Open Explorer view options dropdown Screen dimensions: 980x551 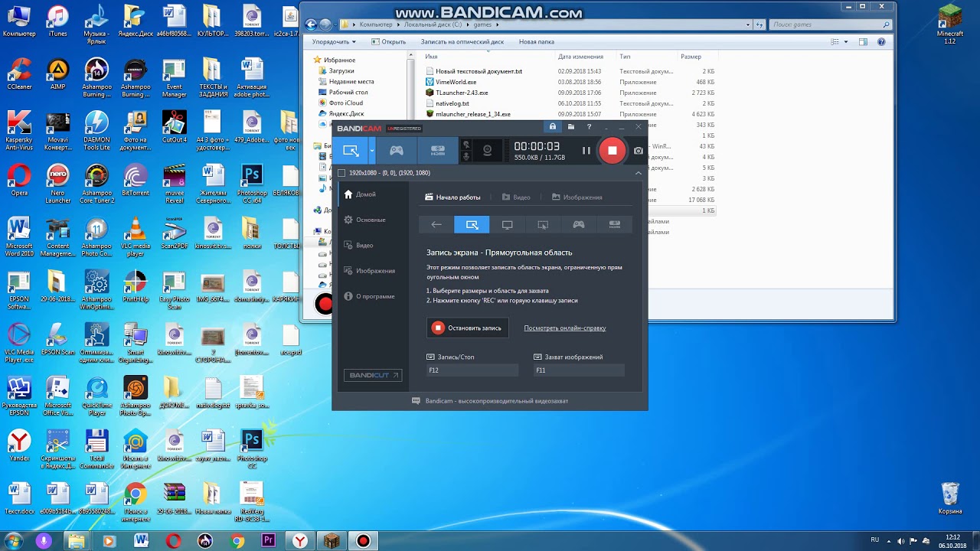point(846,42)
